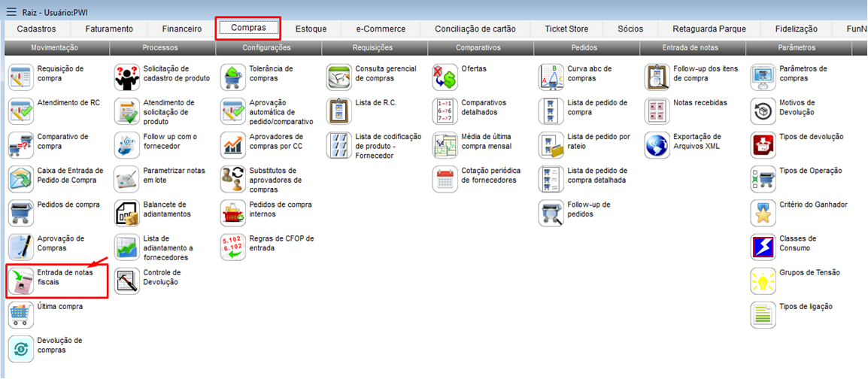Screen dimensions: 868x379
Task: Click the Requisição de compra icon
Action: (21, 77)
